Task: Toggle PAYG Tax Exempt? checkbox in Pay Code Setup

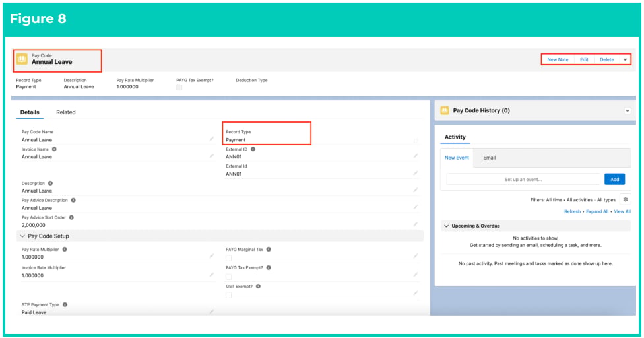Action: [x=229, y=277]
